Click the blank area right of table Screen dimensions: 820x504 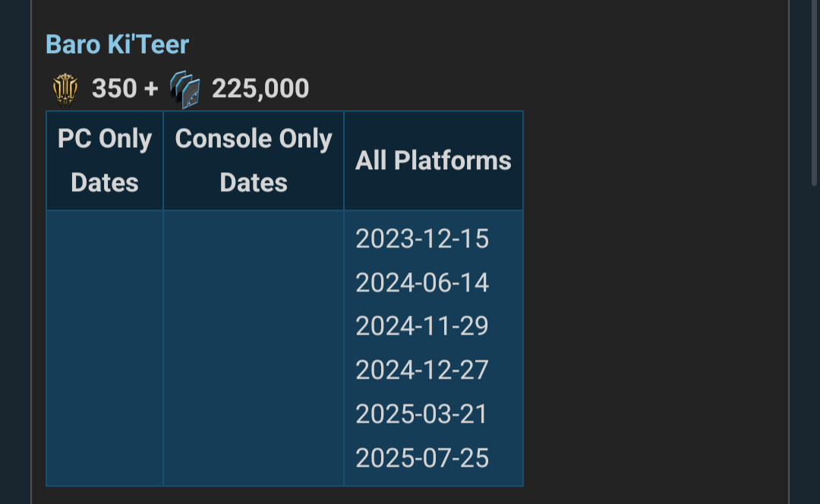pyautogui.click(x=654, y=298)
